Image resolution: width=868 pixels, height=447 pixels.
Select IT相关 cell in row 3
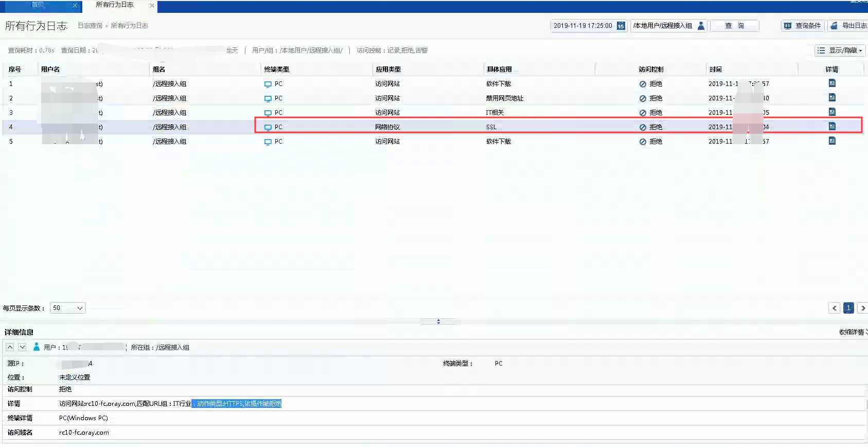(495, 113)
